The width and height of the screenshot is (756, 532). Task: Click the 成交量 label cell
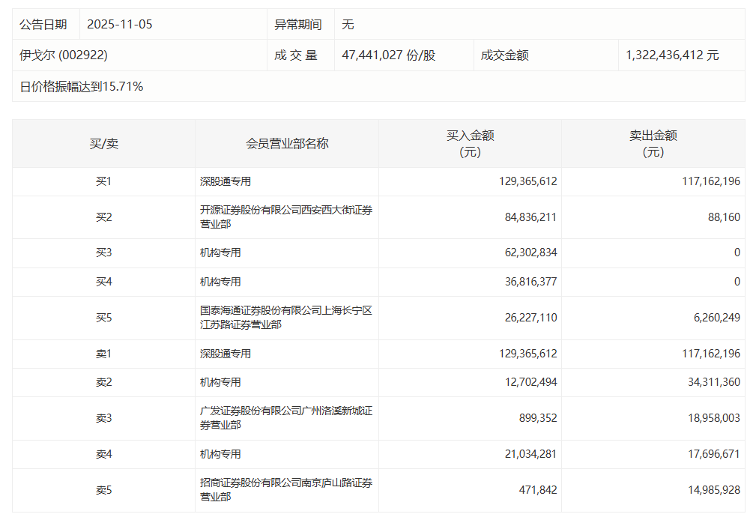point(300,54)
